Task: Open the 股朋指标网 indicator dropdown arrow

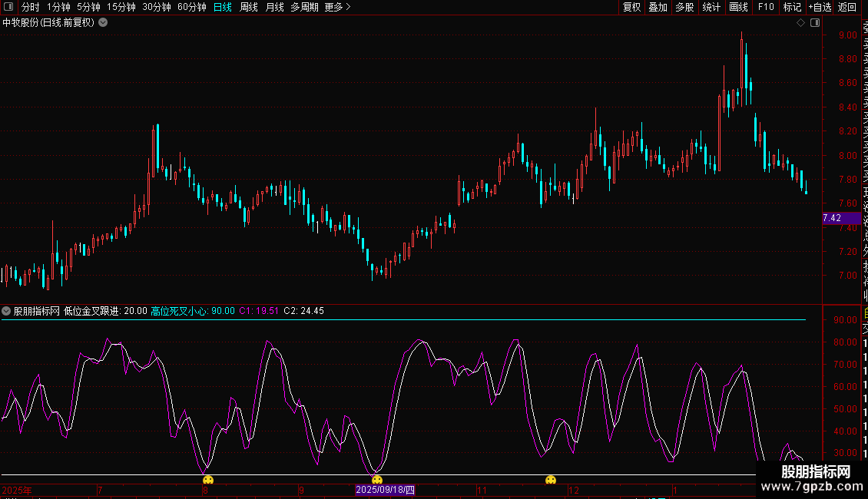Action: [x=7, y=311]
